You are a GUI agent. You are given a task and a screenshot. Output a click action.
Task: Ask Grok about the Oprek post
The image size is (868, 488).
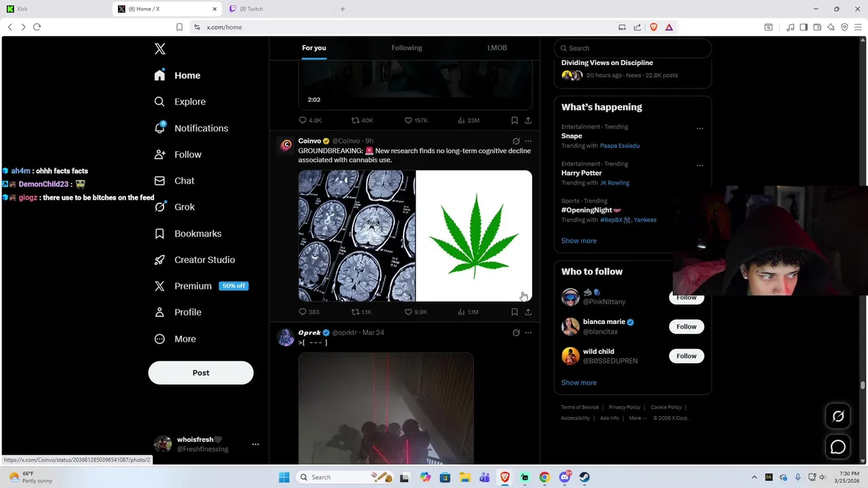516,333
